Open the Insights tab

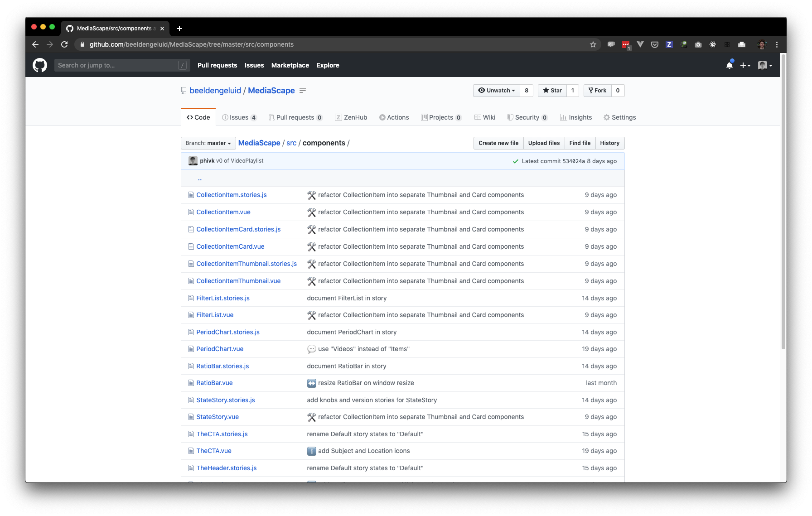(x=575, y=117)
